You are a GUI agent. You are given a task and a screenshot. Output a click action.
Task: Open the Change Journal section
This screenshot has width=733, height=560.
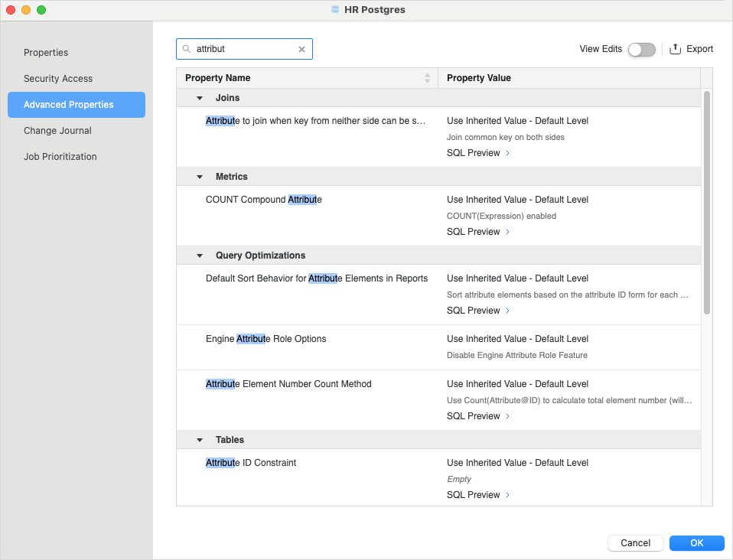click(x=57, y=131)
